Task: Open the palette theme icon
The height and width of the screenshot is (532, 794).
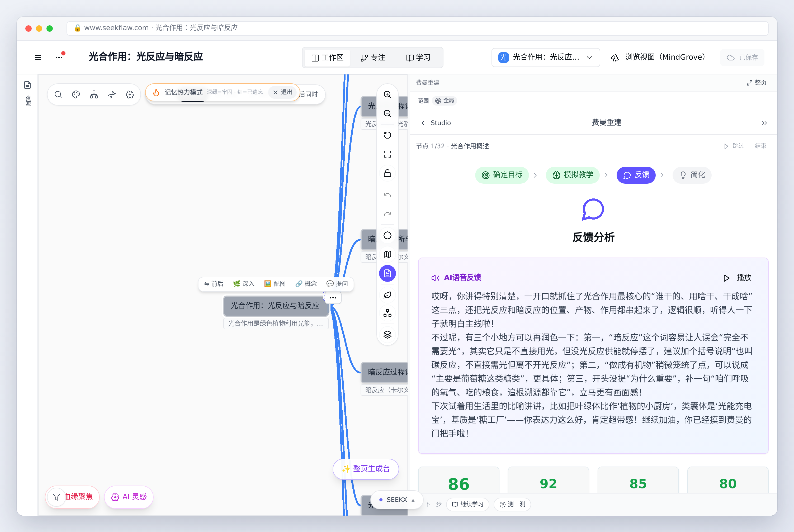Action: (76, 94)
